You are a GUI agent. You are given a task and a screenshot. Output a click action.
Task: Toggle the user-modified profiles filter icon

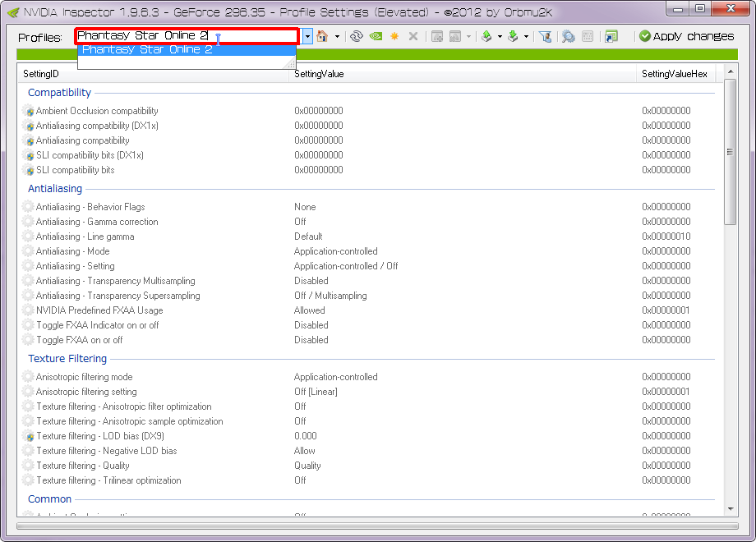(x=546, y=36)
